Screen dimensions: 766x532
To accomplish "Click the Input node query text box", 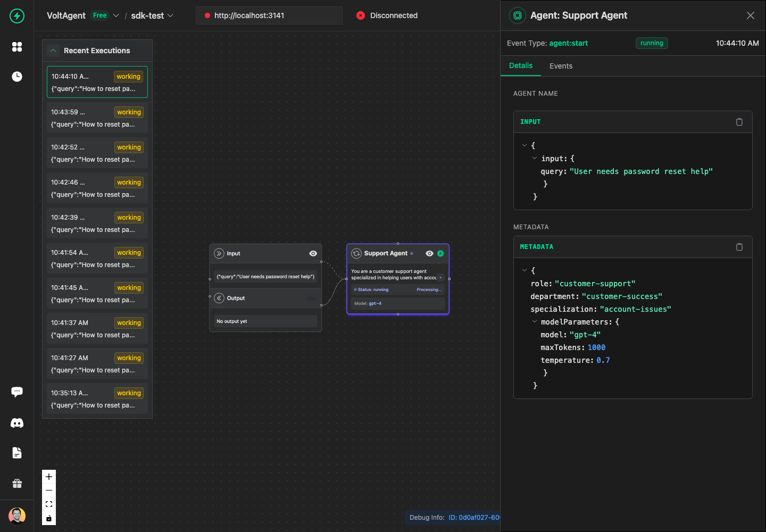I will (265, 277).
